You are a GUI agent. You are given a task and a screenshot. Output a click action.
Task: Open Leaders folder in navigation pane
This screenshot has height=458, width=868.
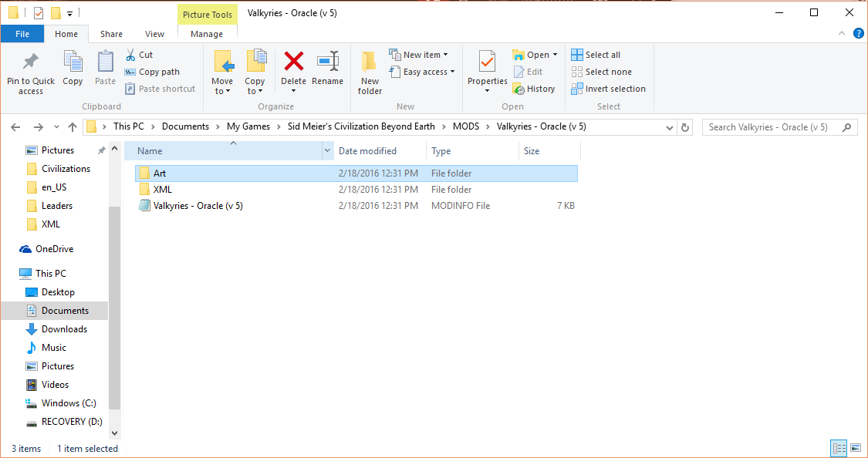click(x=56, y=206)
